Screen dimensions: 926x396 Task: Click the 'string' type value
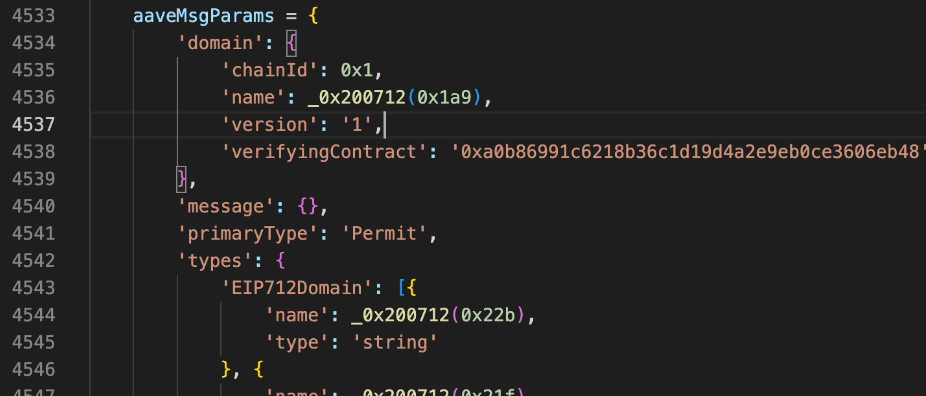pyautogui.click(x=394, y=342)
